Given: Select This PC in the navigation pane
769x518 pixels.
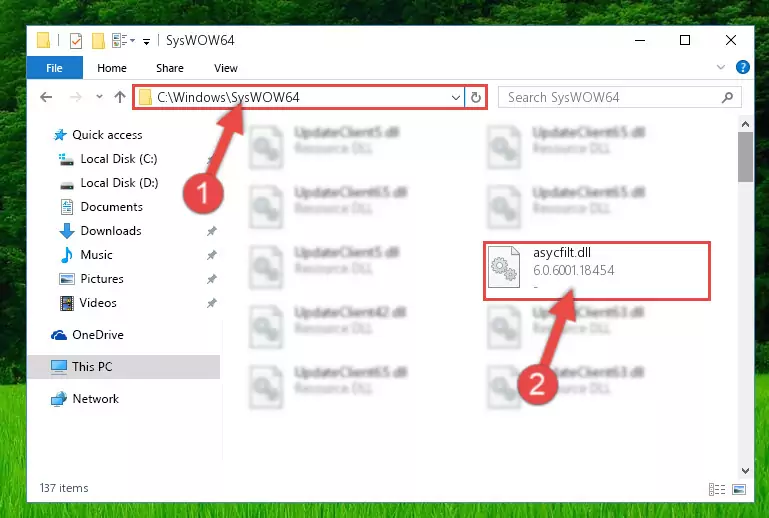Looking at the screenshot, I should (x=124, y=366).
